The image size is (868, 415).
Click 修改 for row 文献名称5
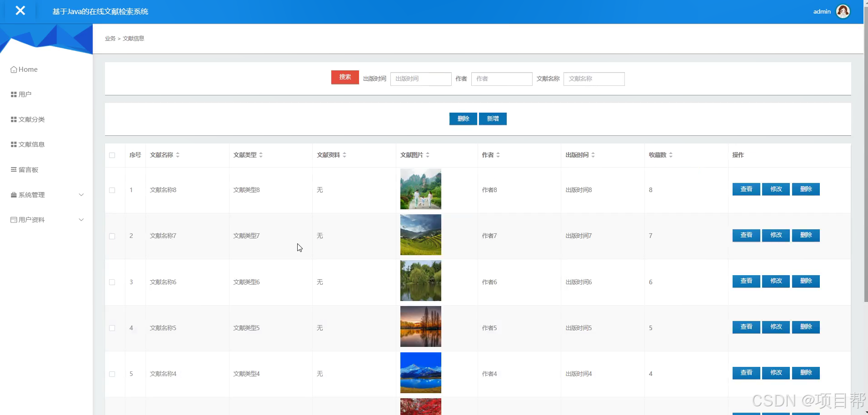click(x=776, y=326)
